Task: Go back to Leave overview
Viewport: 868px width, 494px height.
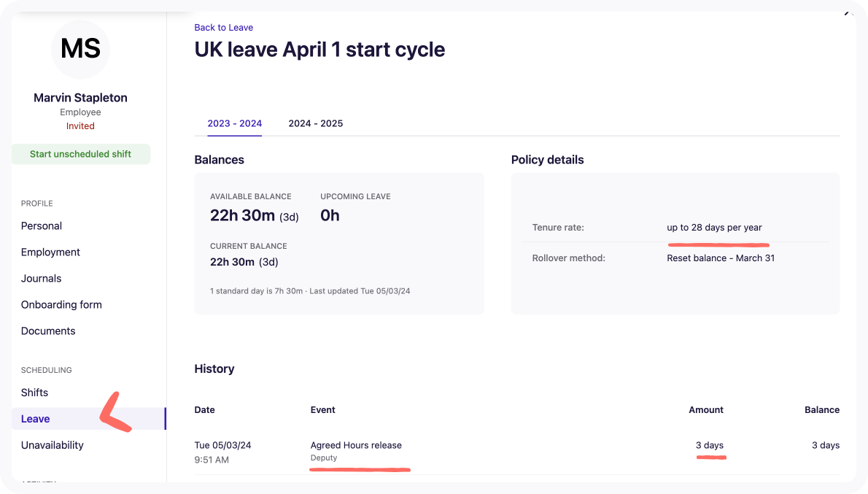Action: click(223, 28)
